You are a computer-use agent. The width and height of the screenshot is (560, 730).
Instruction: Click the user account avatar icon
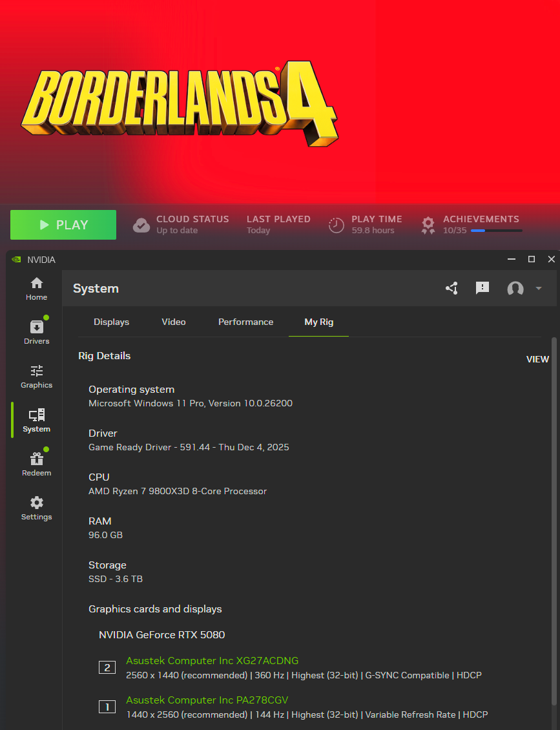point(515,289)
